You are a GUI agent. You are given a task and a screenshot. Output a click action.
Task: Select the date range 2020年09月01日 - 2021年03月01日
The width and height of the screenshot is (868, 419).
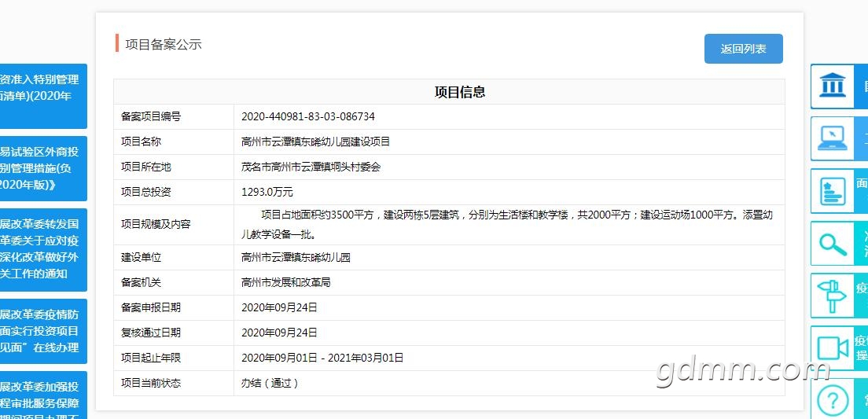click(322, 358)
